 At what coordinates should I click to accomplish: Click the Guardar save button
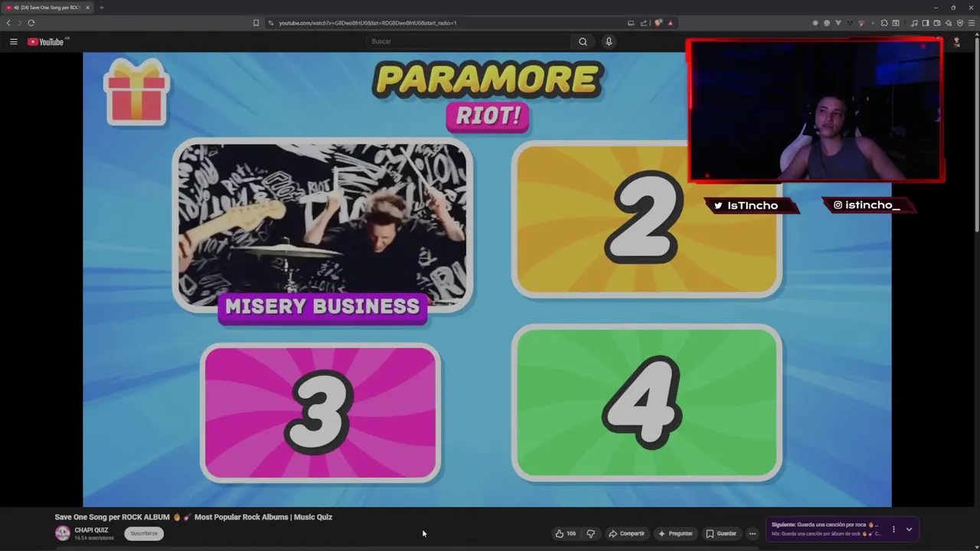click(x=721, y=533)
